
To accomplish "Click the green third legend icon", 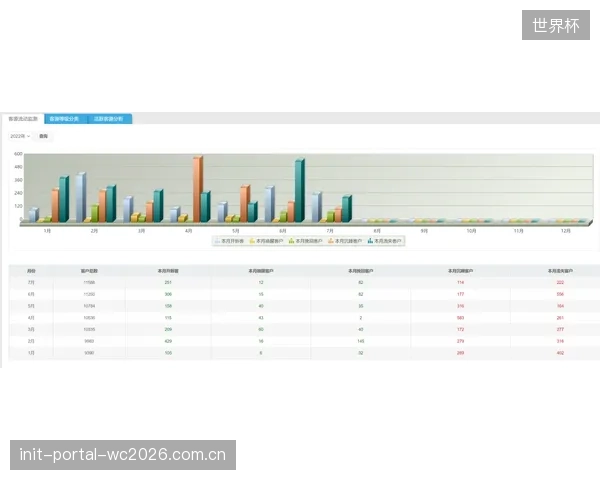I will coord(291,241).
